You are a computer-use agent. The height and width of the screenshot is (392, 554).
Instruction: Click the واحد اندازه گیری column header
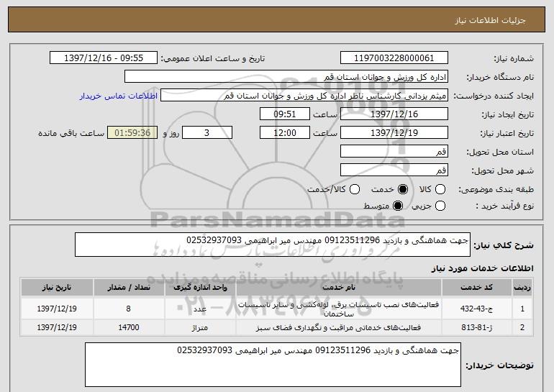200,288
